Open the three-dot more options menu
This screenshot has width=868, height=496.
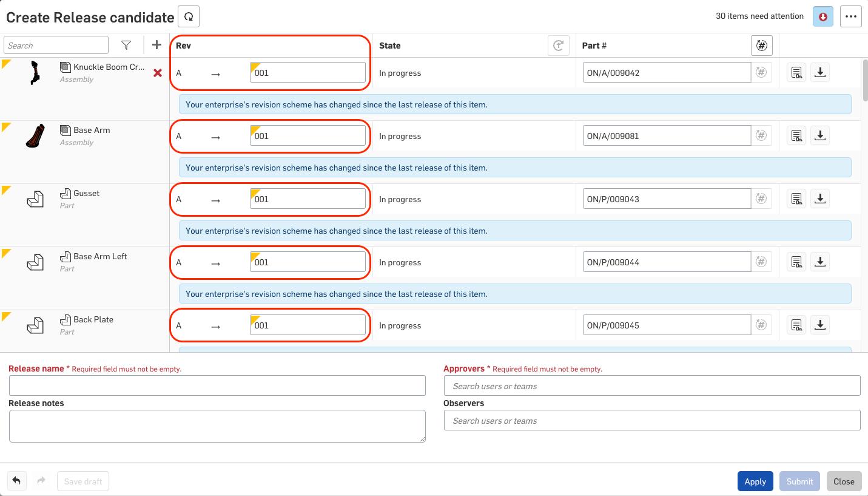click(851, 16)
